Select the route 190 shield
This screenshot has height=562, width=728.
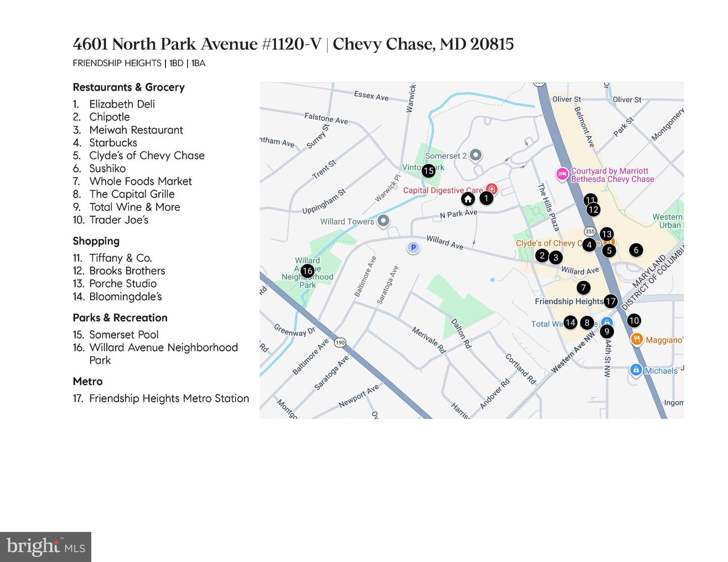click(340, 343)
